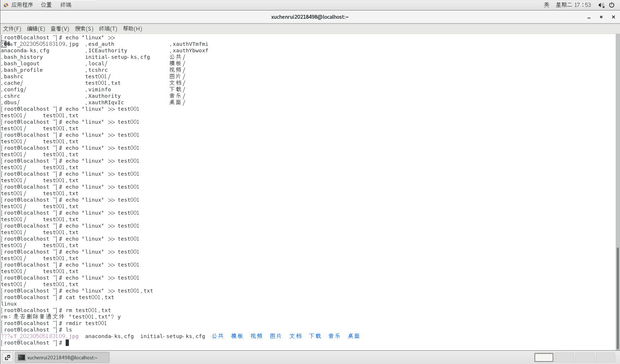This screenshot has width=620, height=364.
Task: Open the 位置 places menu
Action: point(46,5)
